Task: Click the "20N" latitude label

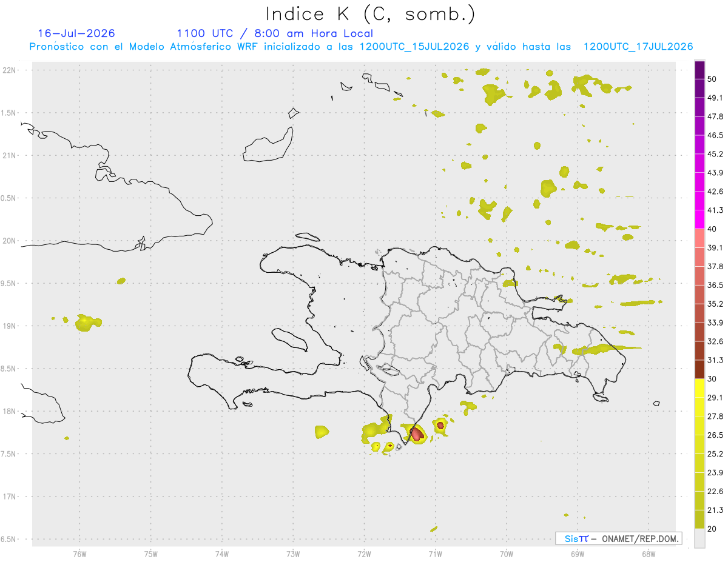Action: pos(10,241)
